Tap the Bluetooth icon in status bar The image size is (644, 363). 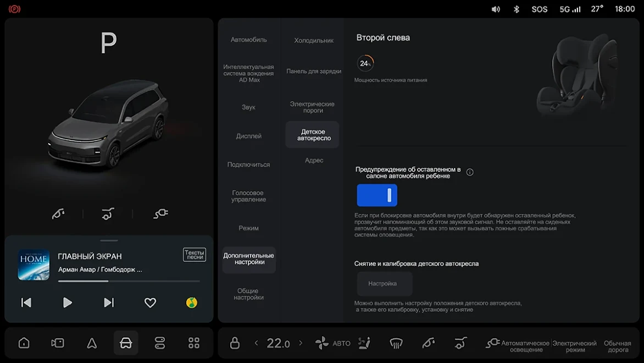tap(517, 9)
